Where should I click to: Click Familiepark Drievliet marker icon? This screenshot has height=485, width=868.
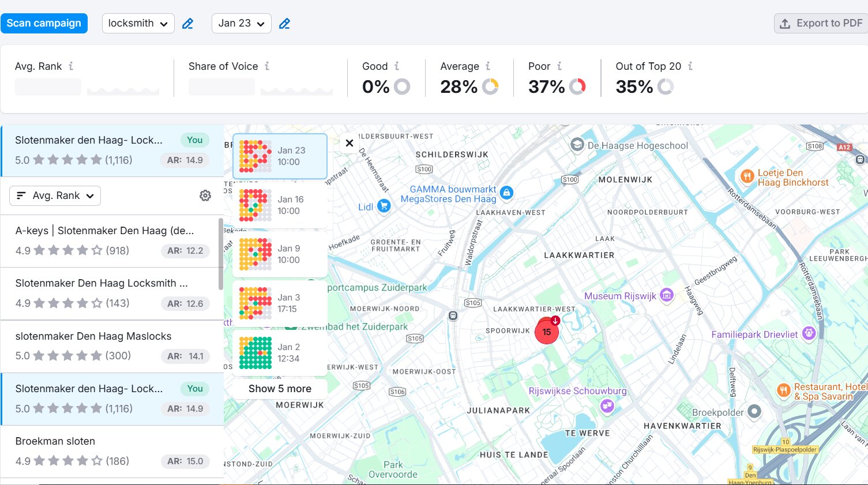(809, 333)
